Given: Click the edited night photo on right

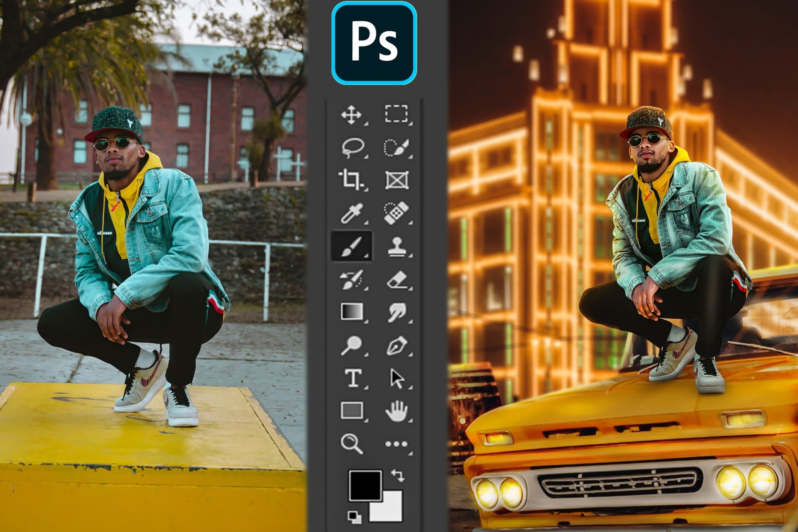Looking at the screenshot, I should pyautogui.click(x=623, y=266).
